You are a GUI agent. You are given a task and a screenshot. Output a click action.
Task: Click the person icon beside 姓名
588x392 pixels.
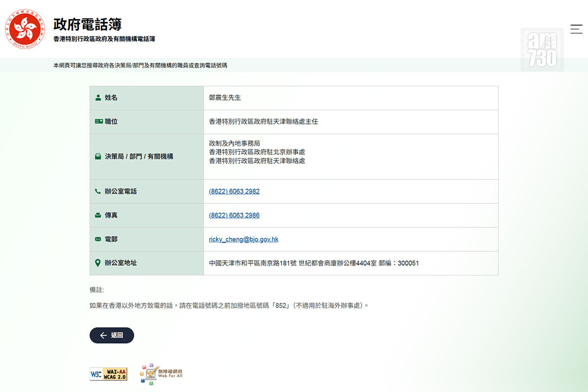(98, 98)
